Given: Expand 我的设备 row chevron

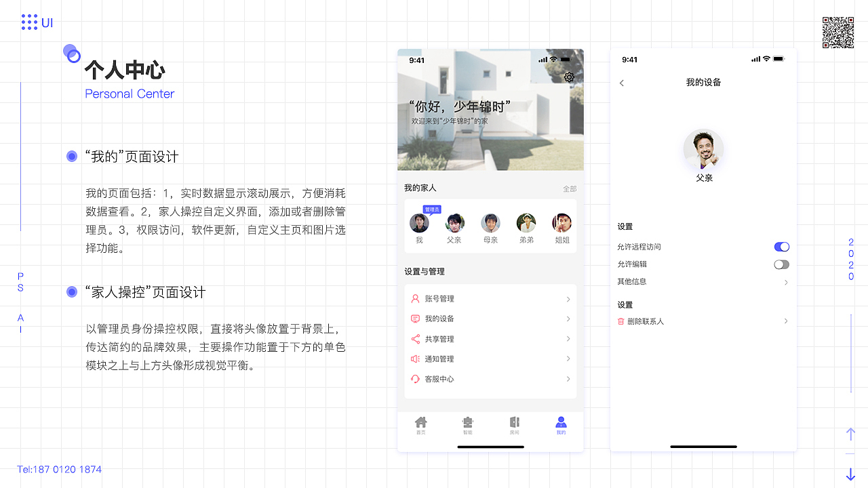Looking at the screenshot, I should click(x=568, y=319).
